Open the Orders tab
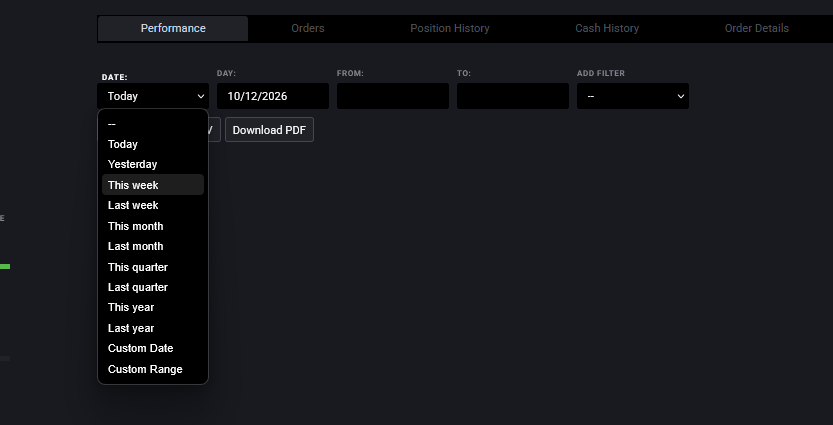The height and width of the screenshot is (425, 833). [308, 29]
